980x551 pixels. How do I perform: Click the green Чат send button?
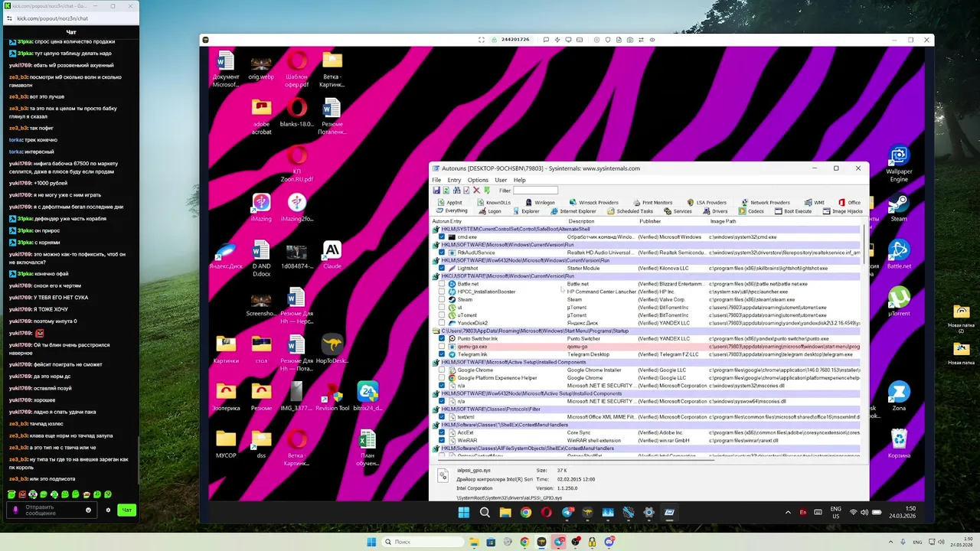coord(126,510)
